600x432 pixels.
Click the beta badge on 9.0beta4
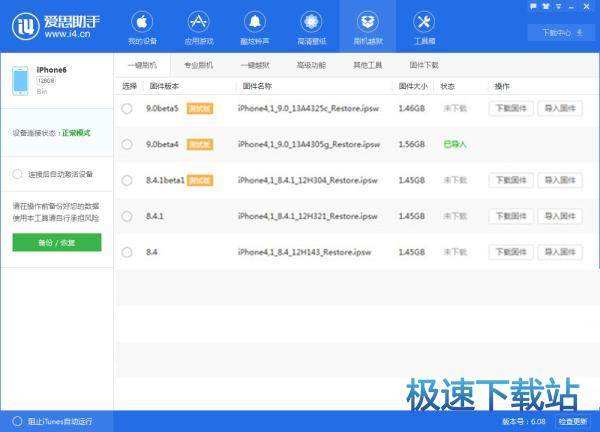click(200, 144)
